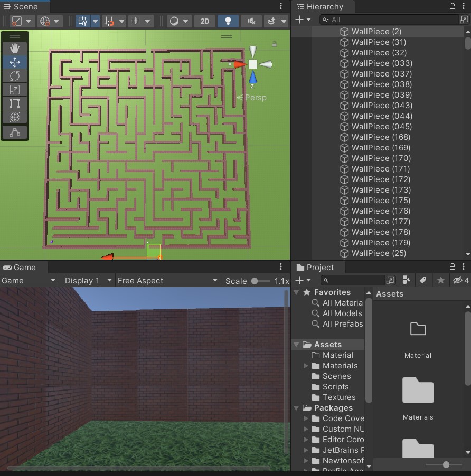Viewport: 471px width, 476px height.
Task: Toggle scene lighting bulb button
Action: [228, 21]
